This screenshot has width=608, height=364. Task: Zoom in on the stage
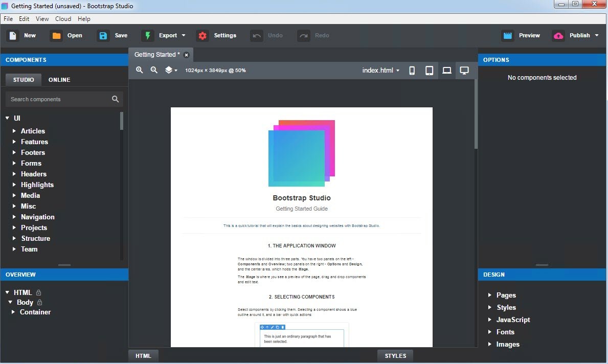pos(140,70)
